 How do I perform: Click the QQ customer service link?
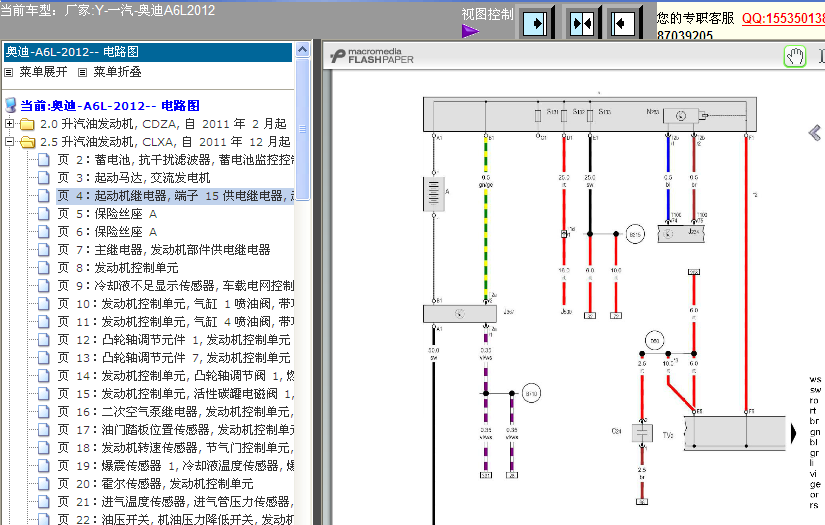pyautogui.click(x=783, y=18)
